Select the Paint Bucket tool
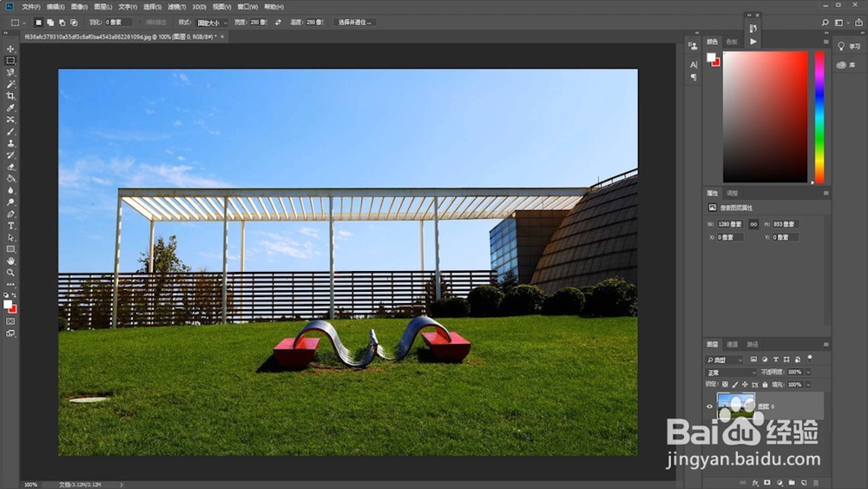 tap(10, 178)
